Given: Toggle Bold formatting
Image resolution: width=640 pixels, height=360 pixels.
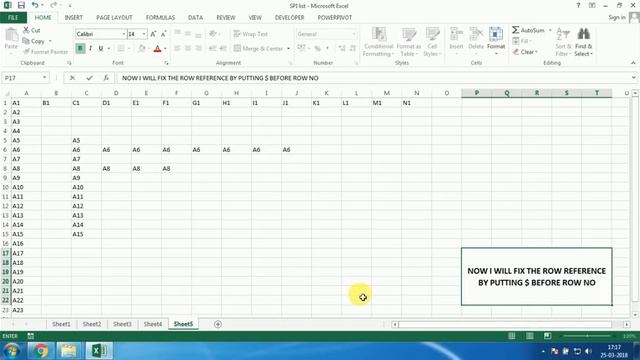Looking at the screenshot, I should [x=80, y=49].
